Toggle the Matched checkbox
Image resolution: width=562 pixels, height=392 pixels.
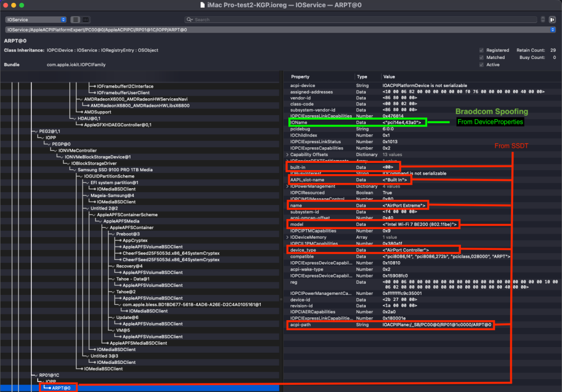(482, 57)
